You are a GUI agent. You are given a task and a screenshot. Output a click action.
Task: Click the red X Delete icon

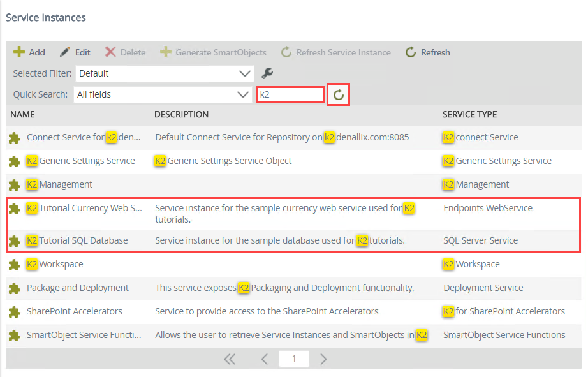click(110, 52)
